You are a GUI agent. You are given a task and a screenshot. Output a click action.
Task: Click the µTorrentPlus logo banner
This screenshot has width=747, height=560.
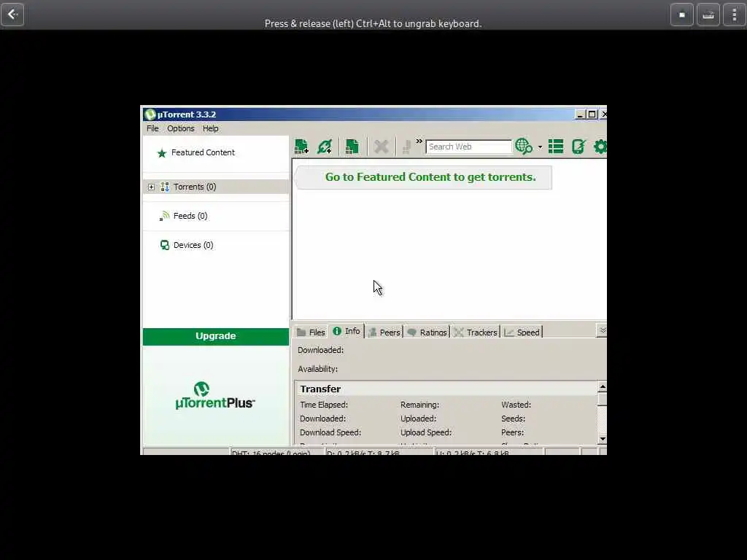click(215, 396)
